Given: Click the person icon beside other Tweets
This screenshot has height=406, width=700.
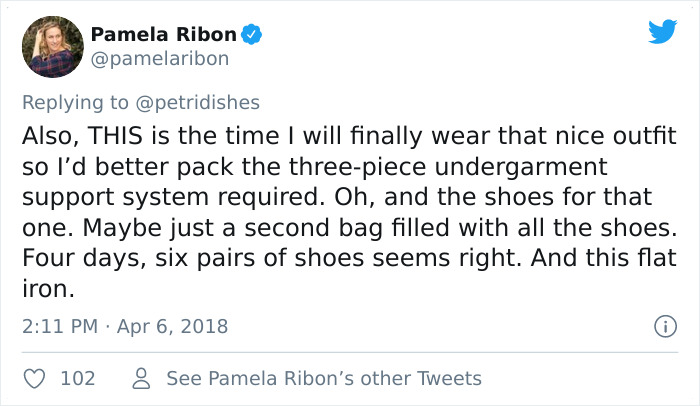Looking at the screenshot, I should tap(141, 378).
